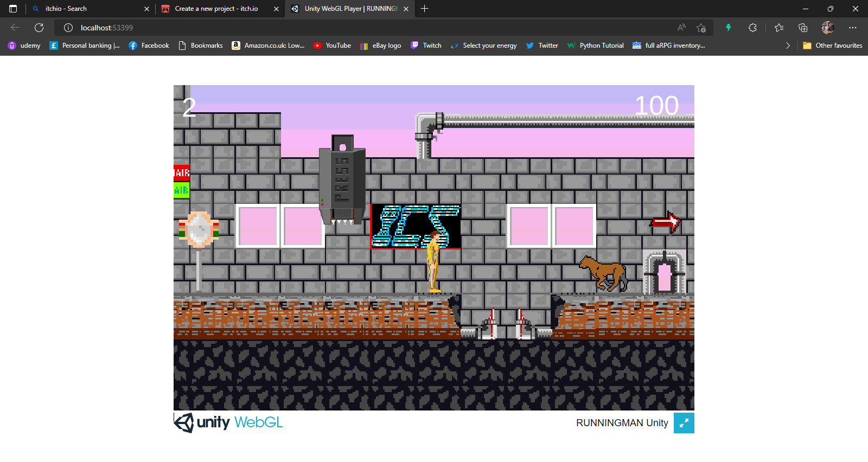Close the Create a new project tab

point(276,9)
